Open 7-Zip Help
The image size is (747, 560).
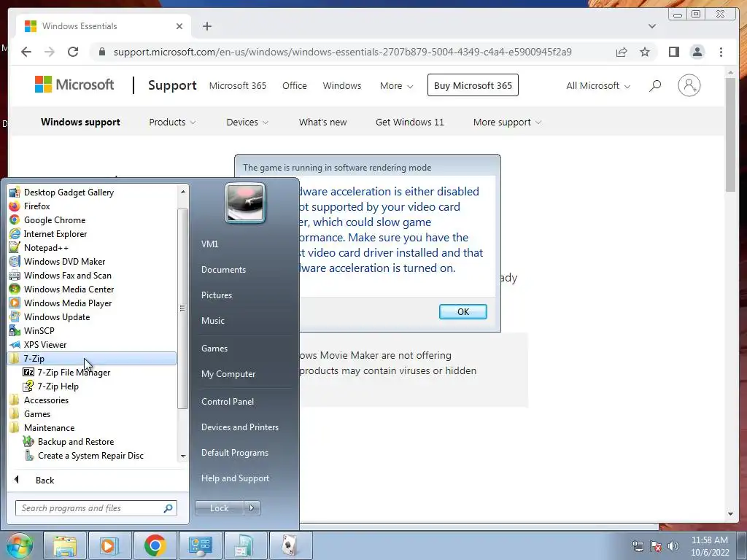point(58,386)
